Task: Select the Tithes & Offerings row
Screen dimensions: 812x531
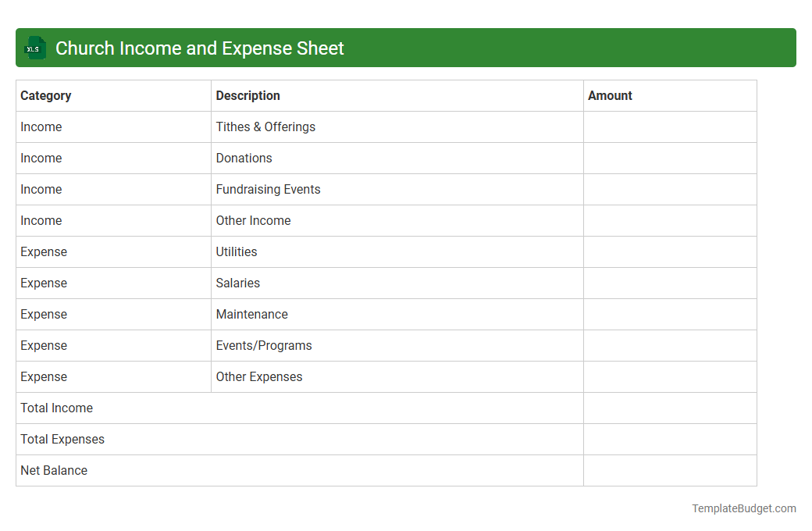Action: (x=265, y=127)
